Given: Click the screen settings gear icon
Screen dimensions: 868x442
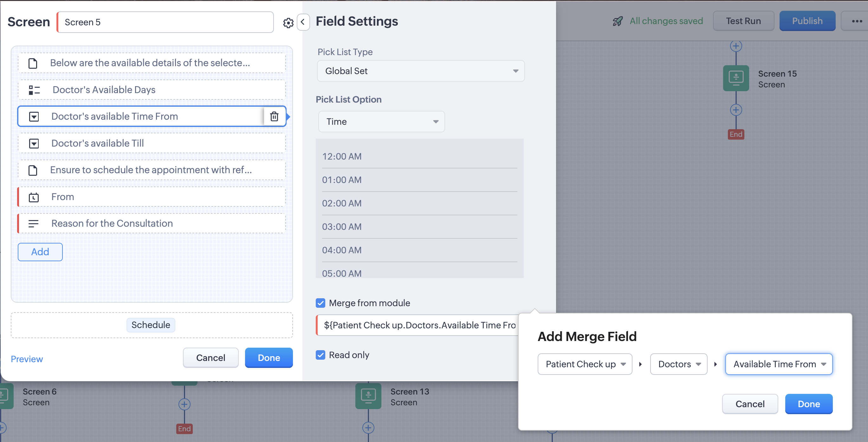Looking at the screenshot, I should pos(288,22).
